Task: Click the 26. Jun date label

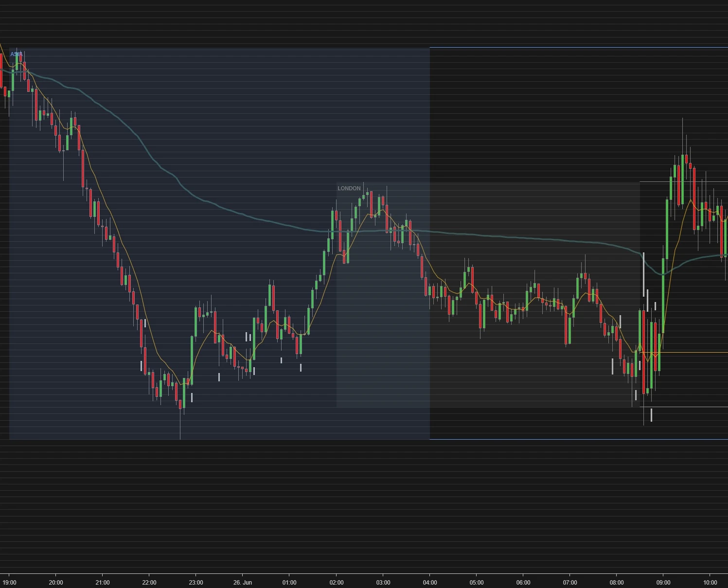Action: (x=243, y=582)
